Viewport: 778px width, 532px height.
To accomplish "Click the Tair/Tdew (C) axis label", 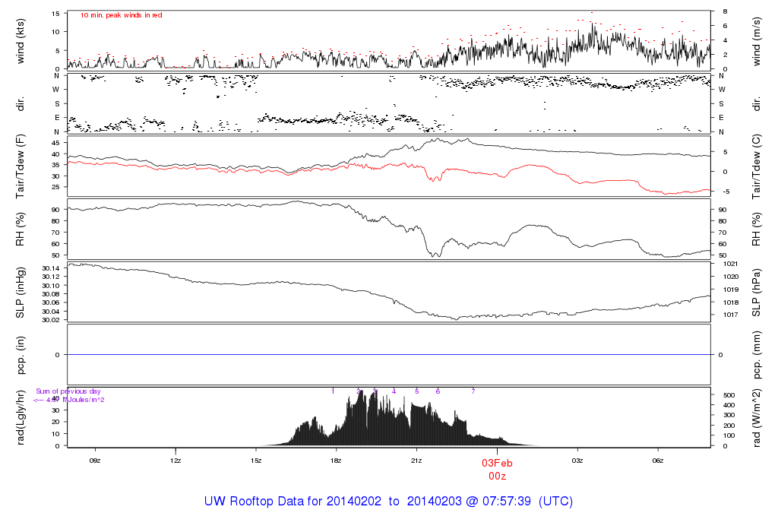I will coord(759,166).
